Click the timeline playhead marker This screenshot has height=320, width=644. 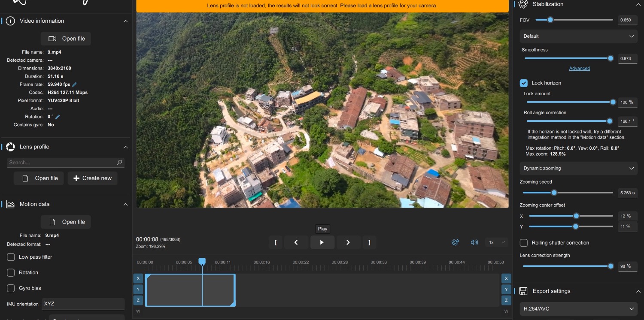tap(202, 261)
